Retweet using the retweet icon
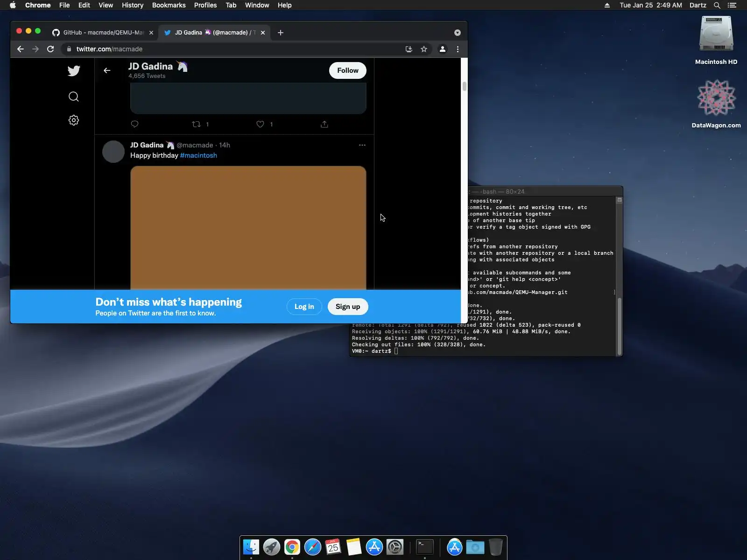Screen dimensions: 747x560 (x=197, y=124)
